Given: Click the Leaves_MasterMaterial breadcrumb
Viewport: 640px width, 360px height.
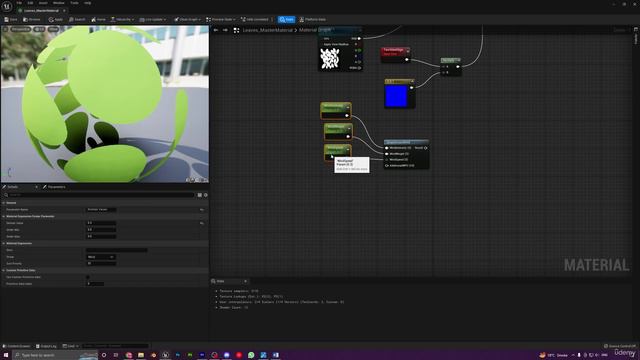Looking at the screenshot, I should pos(267,30).
